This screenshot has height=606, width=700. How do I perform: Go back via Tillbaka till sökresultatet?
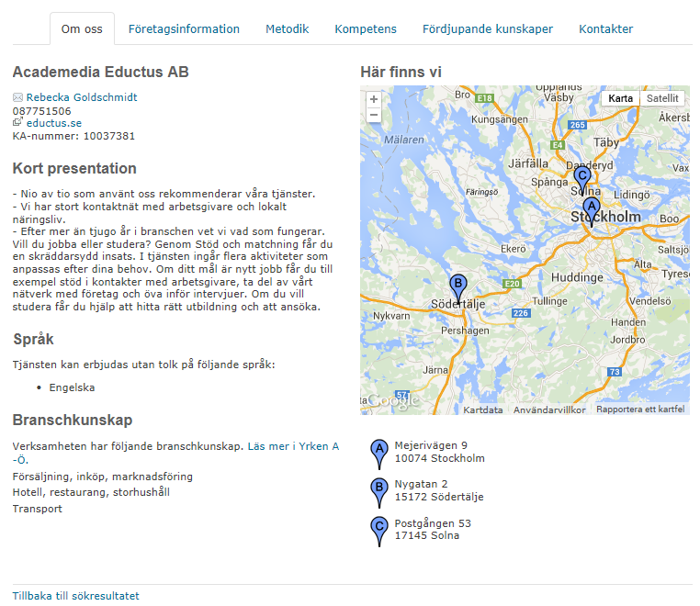click(76, 596)
